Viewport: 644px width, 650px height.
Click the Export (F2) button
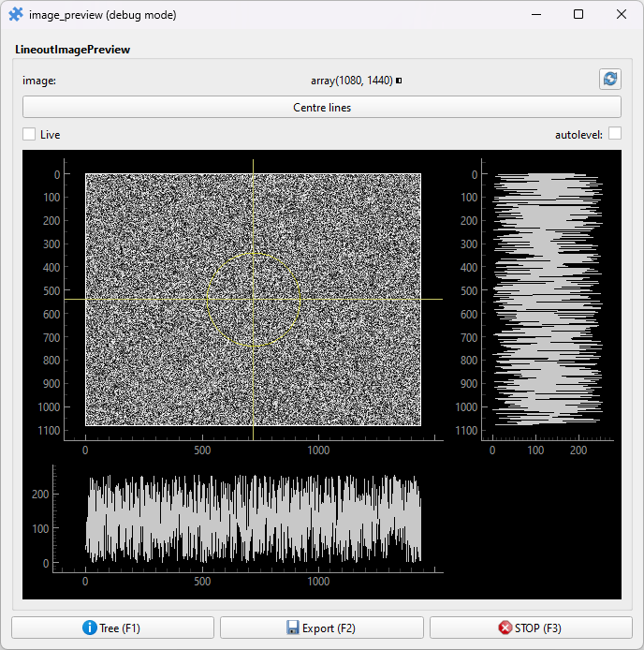pos(322,628)
